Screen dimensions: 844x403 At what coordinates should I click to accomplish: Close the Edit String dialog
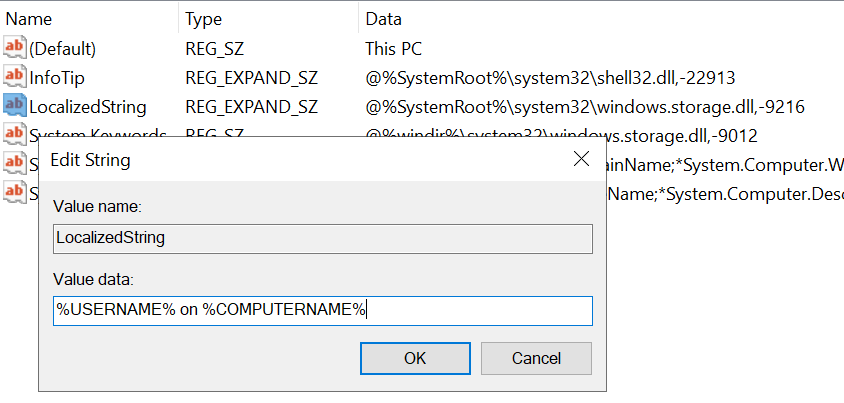click(x=581, y=159)
